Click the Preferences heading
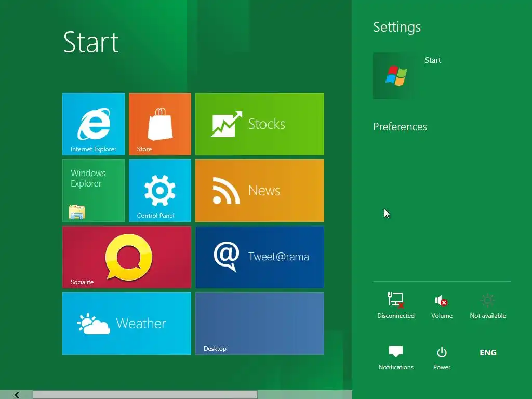532x399 pixels. coord(400,127)
